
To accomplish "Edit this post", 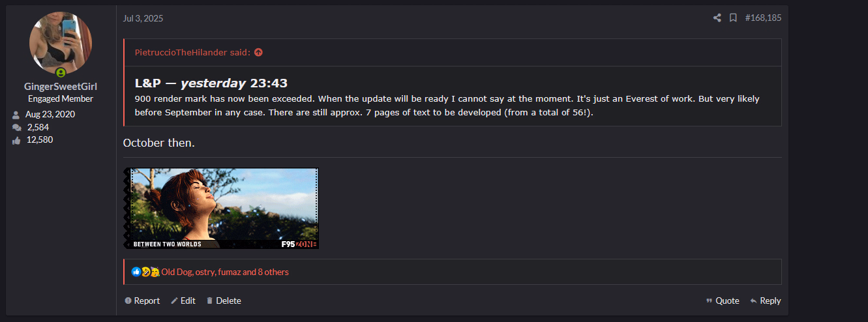I will tap(183, 300).
